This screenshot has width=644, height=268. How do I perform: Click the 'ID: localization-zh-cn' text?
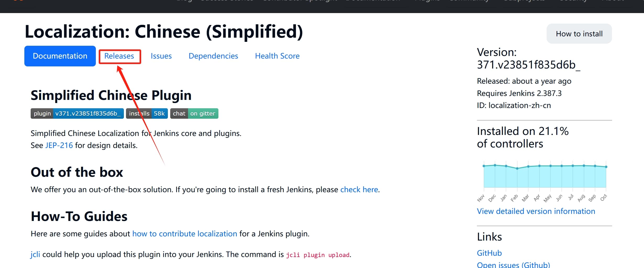(x=514, y=105)
